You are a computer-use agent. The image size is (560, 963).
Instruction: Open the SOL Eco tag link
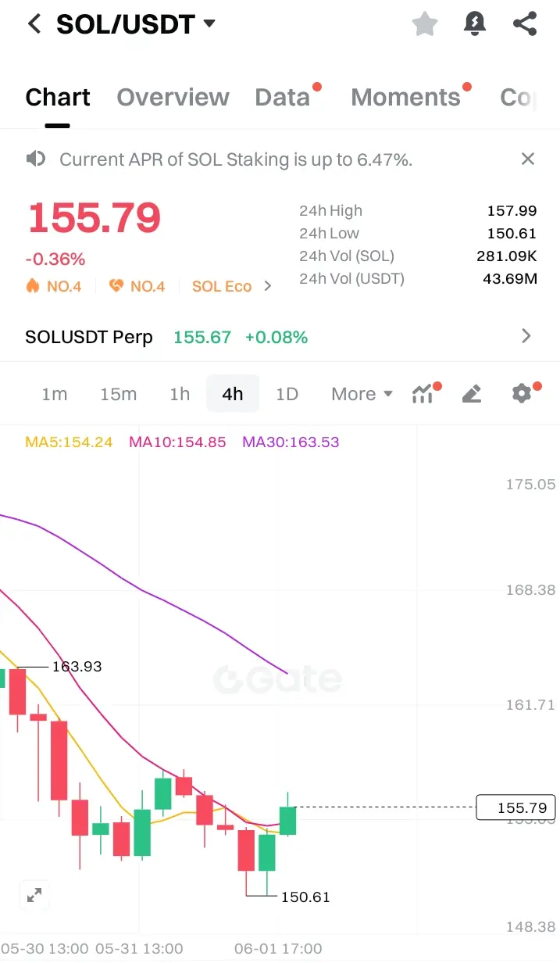coord(231,286)
